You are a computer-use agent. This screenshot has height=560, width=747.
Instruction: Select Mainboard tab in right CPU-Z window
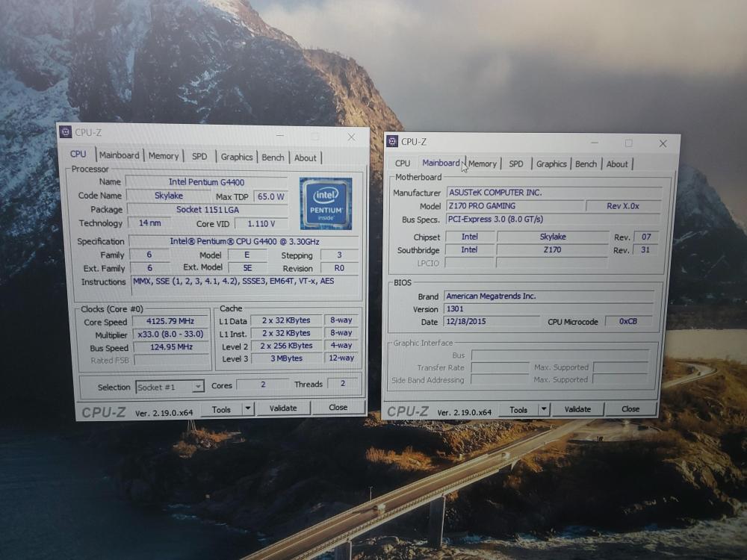(x=441, y=163)
